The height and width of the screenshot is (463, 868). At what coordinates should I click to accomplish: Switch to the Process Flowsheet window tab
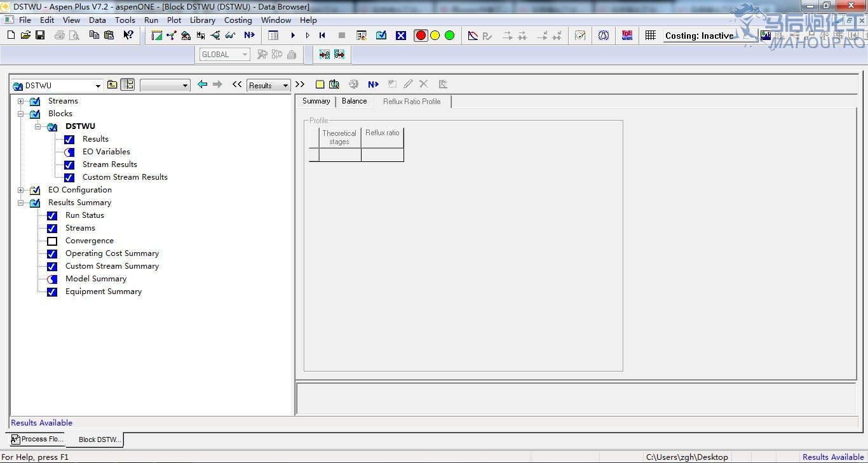click(x=37, y=440)
